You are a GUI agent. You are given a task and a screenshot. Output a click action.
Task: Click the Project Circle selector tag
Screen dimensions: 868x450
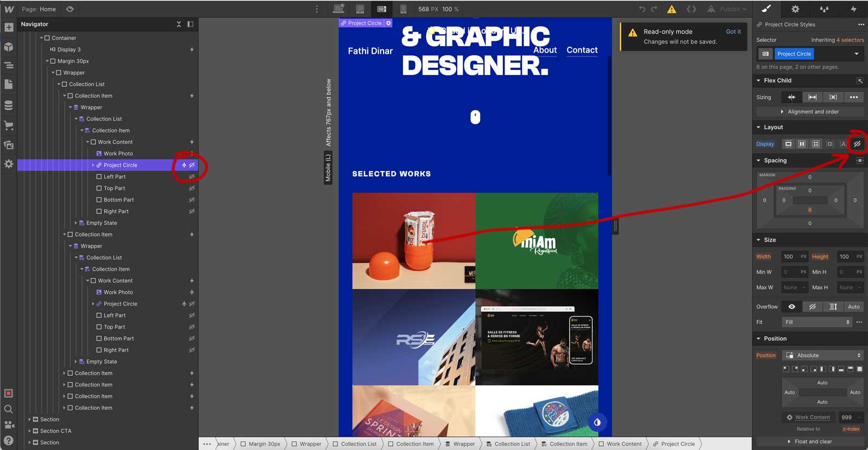pyautogui.click(x=794, y=54)
